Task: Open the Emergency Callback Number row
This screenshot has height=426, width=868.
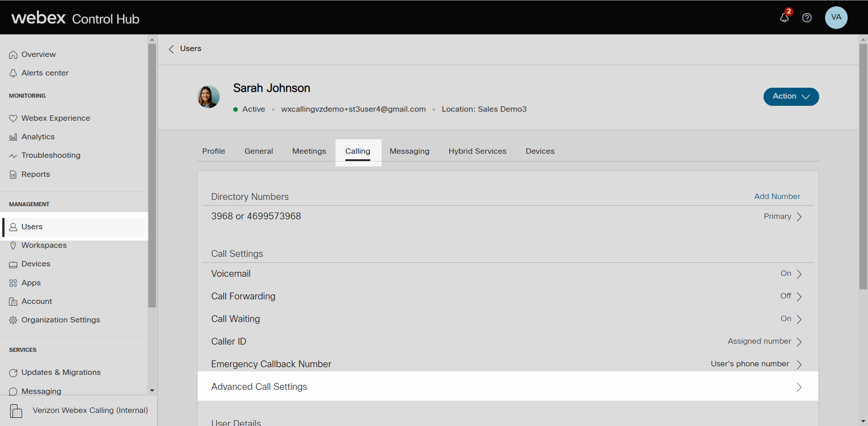Action: tap(508, 364)
